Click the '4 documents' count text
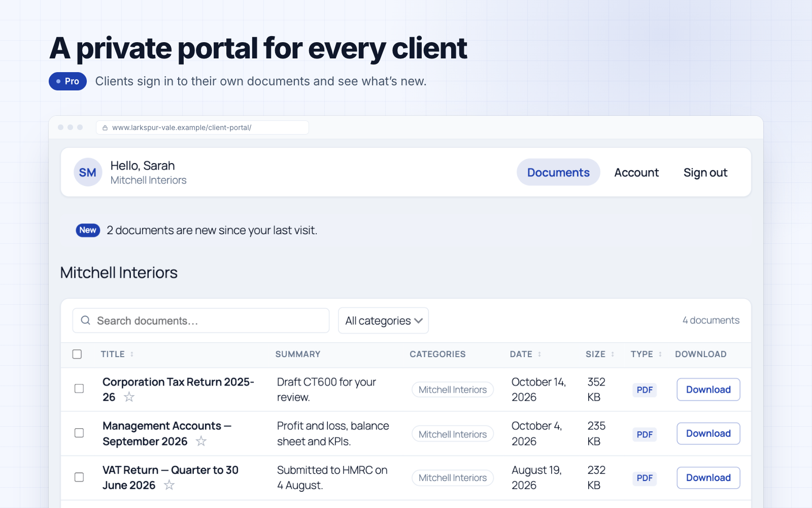The height and width of the screenshot is (508, 812). pos(711,320)
